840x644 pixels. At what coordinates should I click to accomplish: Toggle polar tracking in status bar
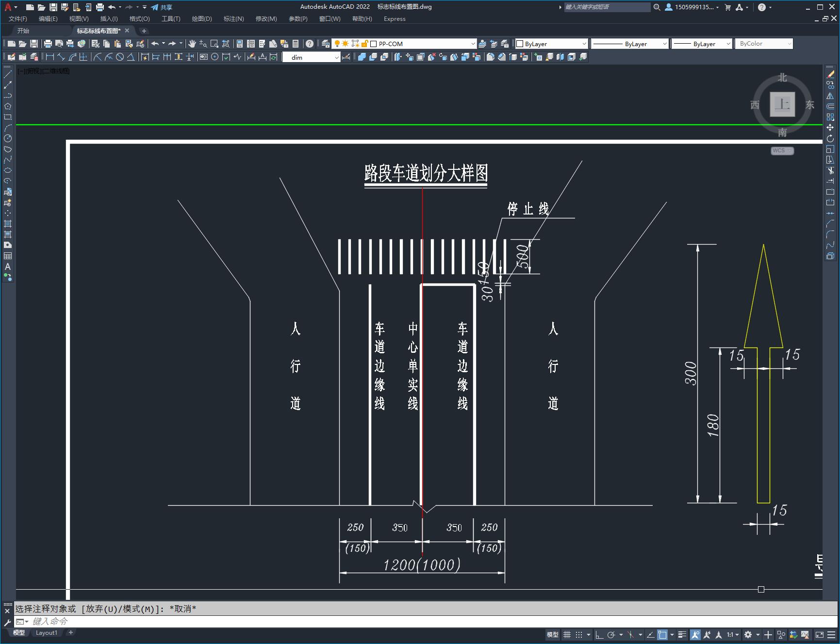click(x=611, y=635)
